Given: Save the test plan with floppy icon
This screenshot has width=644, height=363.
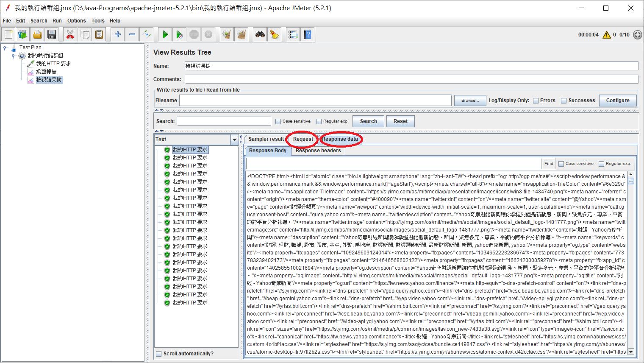Looking at the screenshot, I should [x=52, y=34].
